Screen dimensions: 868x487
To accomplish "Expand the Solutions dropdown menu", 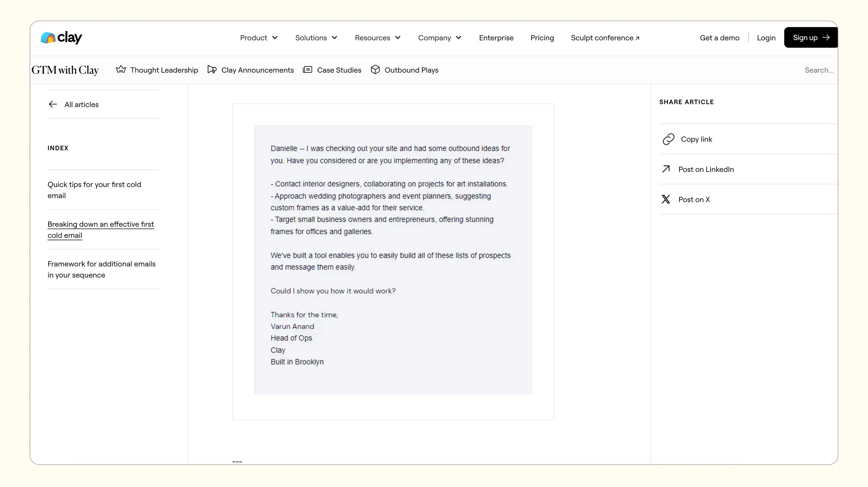I will click(x=316, y=38).
